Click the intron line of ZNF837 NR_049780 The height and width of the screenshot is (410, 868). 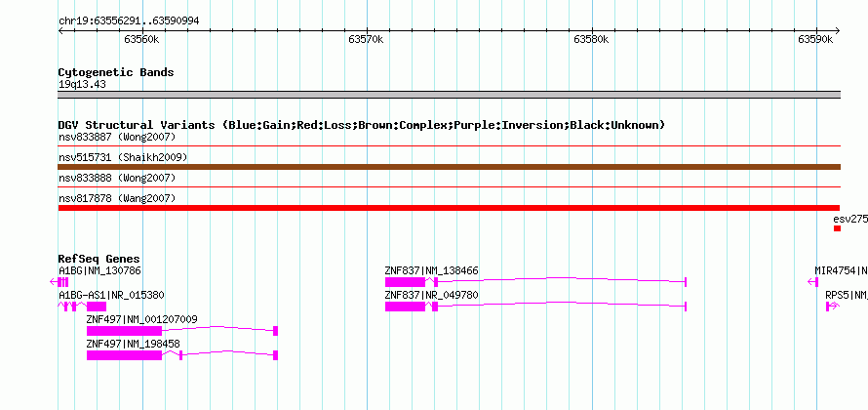(562, 304)
